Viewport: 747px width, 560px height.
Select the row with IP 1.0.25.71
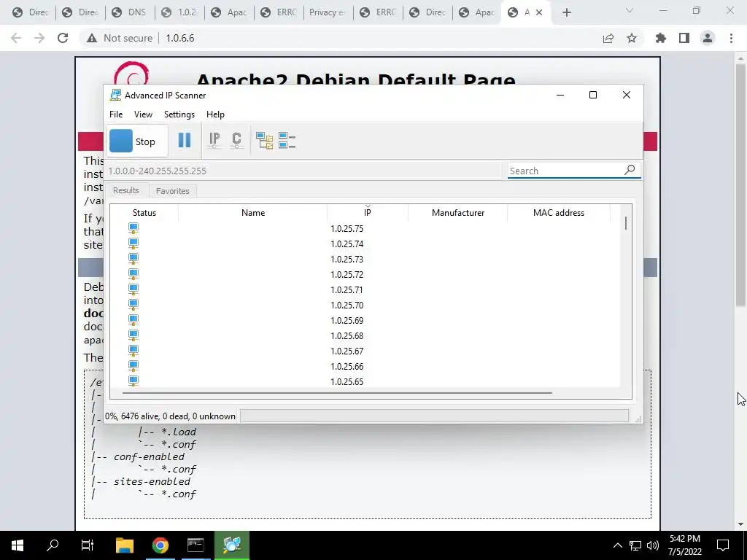[365, 289]
